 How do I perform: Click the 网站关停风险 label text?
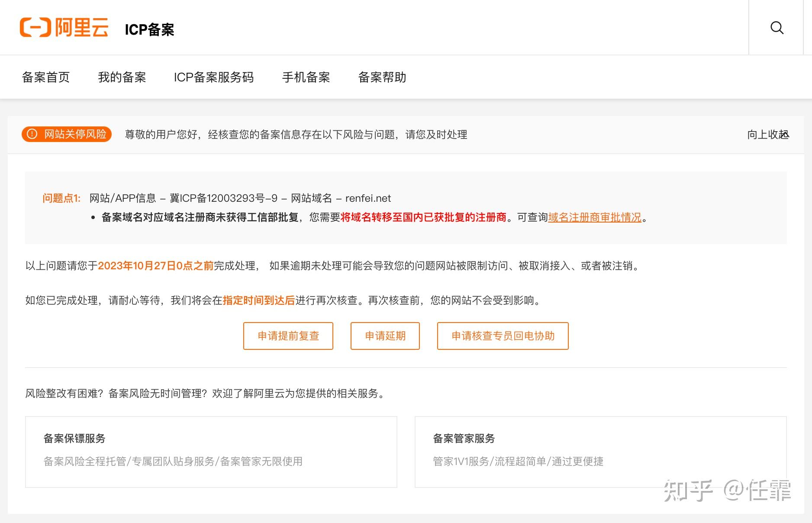tap(75, 134)
